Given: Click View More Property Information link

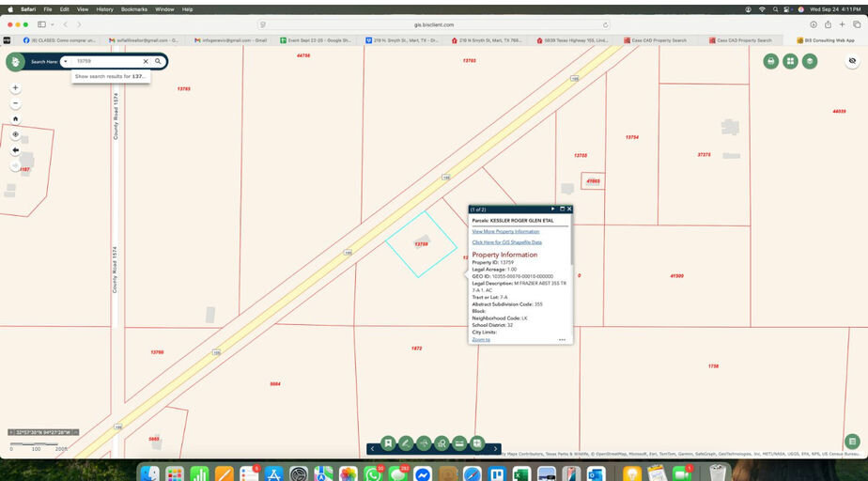Looking at the screenshot, I should [505, 231].
